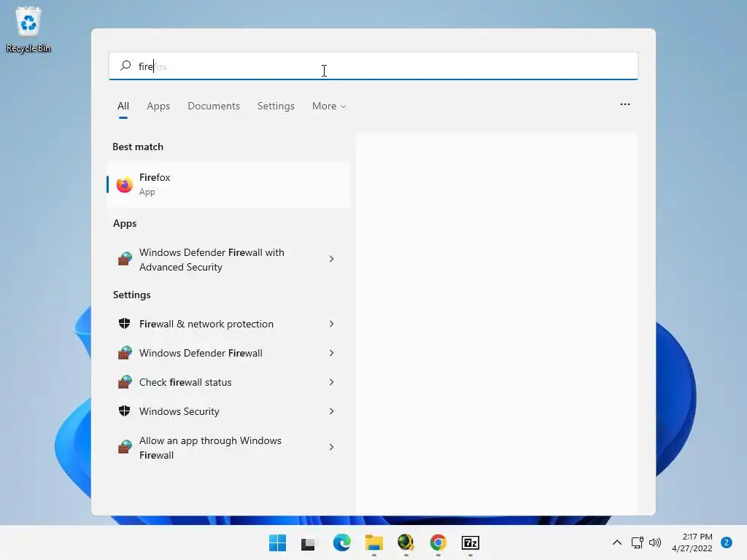Expand the Windows Defender Firewall setting arrow
The width and height of the screenshot is (747, 560).
[x=332, y=353]
